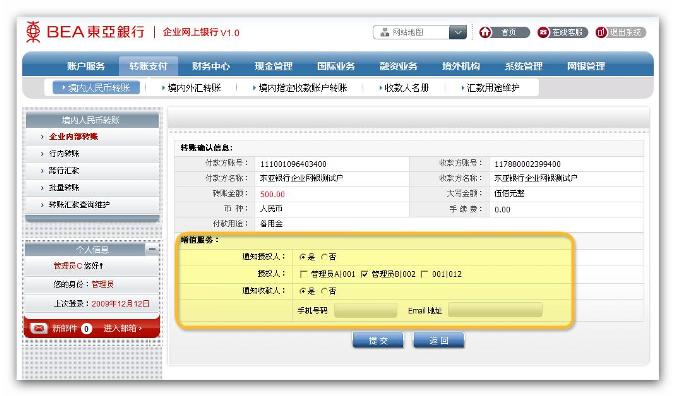675x396 pixels.
Task: Select the 境内指定收款账户转账 submenu tab
Action: pyautogui.click(x=300, y=88)
